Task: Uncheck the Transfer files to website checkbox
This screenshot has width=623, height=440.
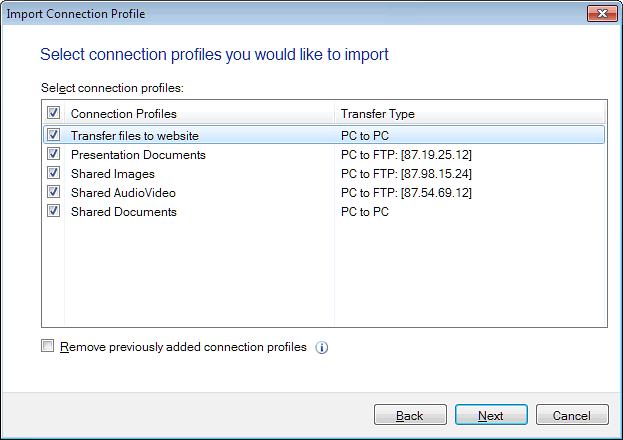Action: coord(53,135)
